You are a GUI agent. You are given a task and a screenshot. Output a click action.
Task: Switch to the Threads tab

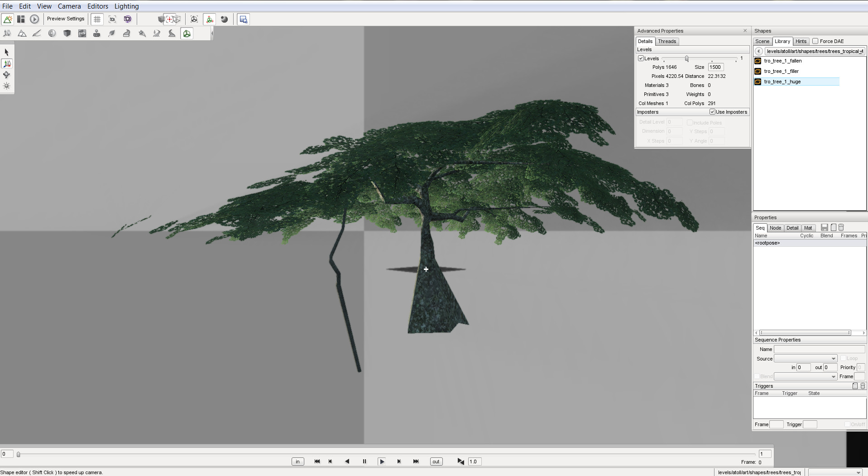pos(667,41)
